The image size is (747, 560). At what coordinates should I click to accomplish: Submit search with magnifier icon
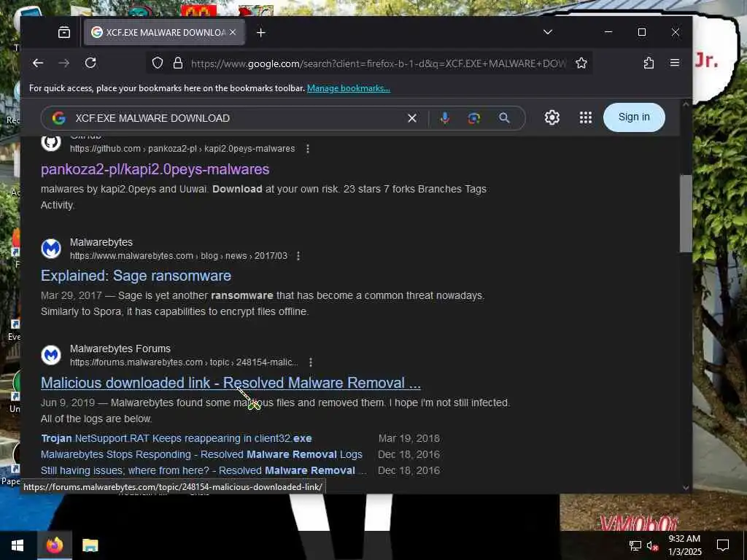pyautogui.click(x=504, y=118)
